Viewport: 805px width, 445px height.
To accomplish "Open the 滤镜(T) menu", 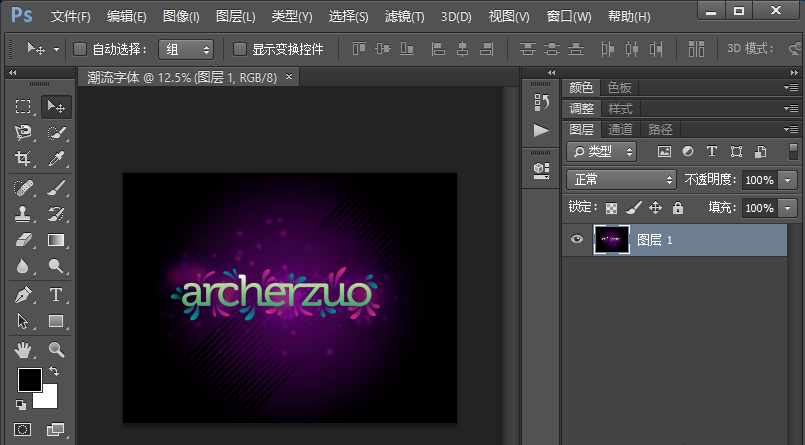I will click(x=405, y=17).
